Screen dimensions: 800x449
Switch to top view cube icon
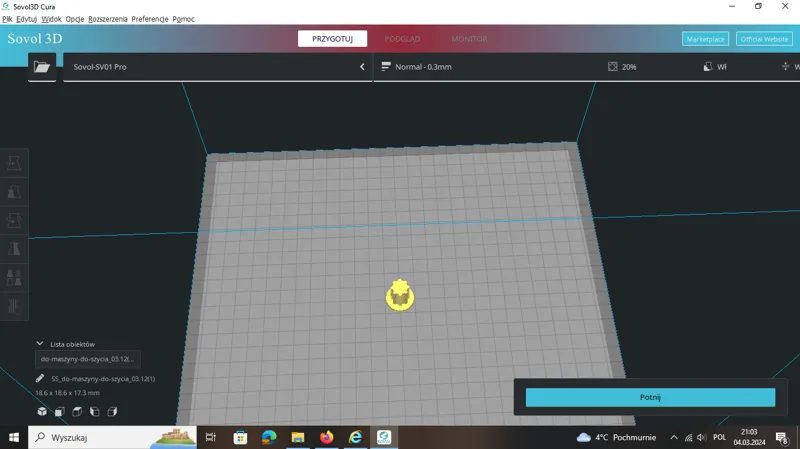pos(77,411)
